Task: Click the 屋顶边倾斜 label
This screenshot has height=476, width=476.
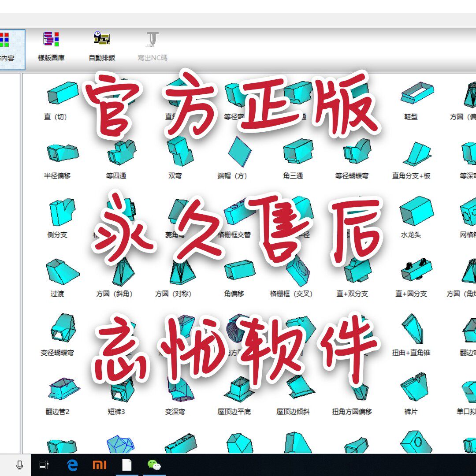Action: [x=293, y=412]
